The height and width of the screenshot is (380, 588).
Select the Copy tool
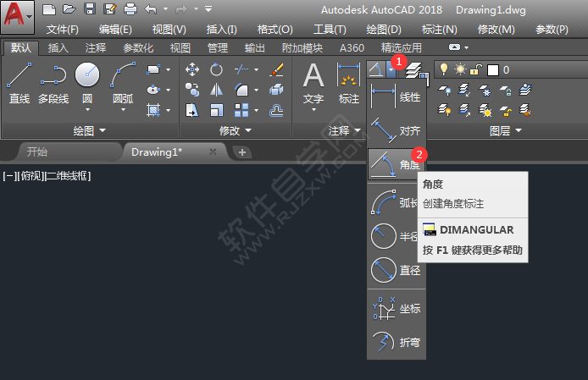tap(192, 90)
